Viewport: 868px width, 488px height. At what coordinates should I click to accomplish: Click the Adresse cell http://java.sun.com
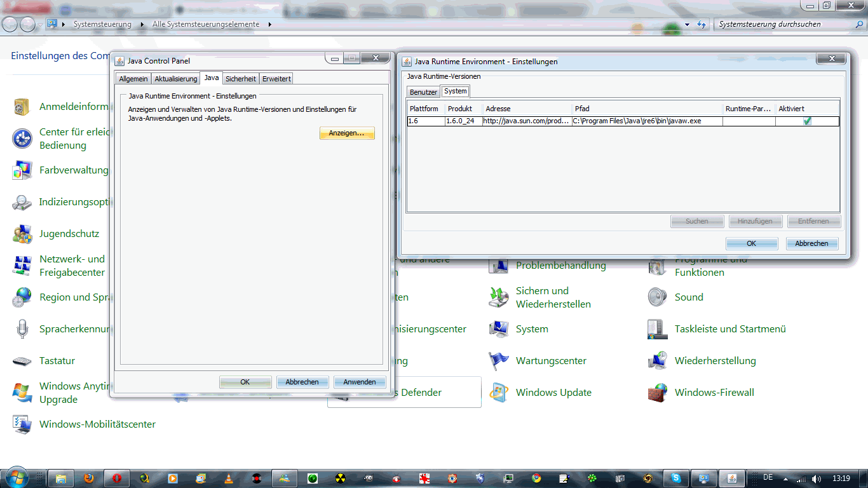tap(527, 121)
